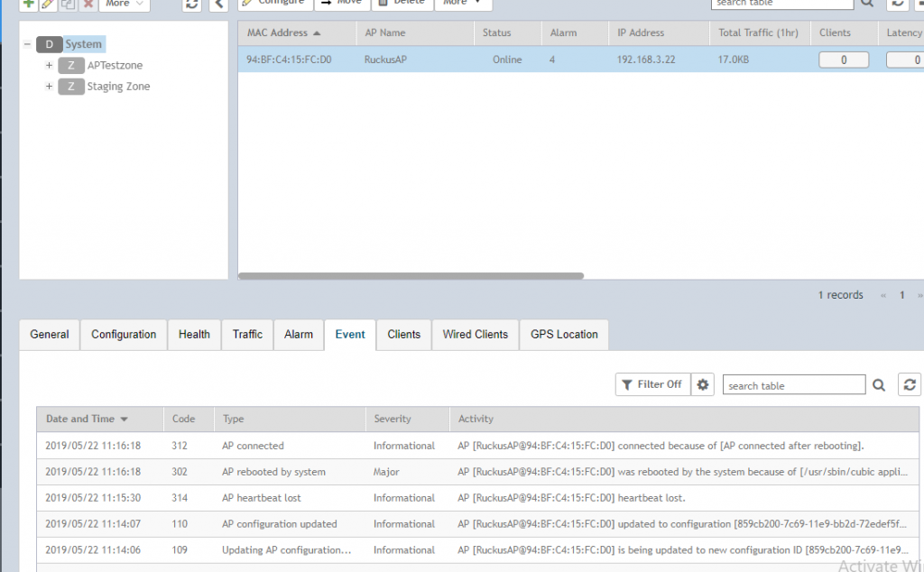
Task: Click the collapse panel left arrow icon
Action: point(217,4)
